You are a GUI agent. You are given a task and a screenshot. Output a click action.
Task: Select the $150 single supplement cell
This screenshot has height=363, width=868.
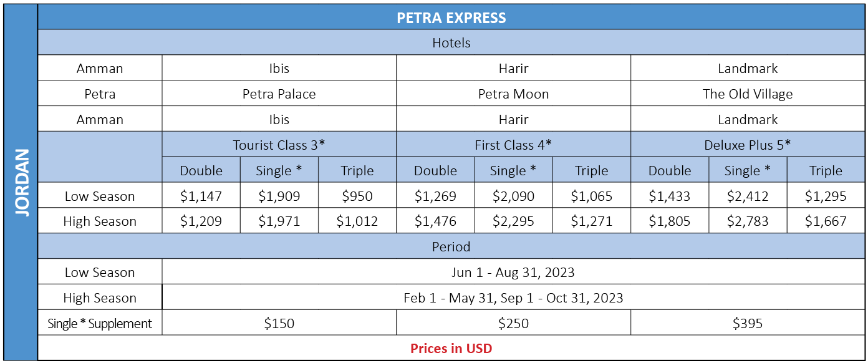(x=279, y=324)
